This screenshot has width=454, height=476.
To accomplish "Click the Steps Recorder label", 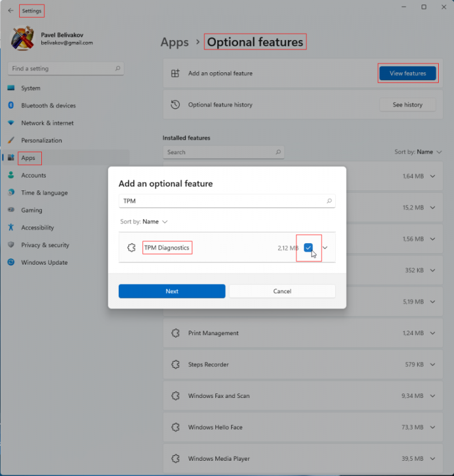I will (x=208, y=364).
